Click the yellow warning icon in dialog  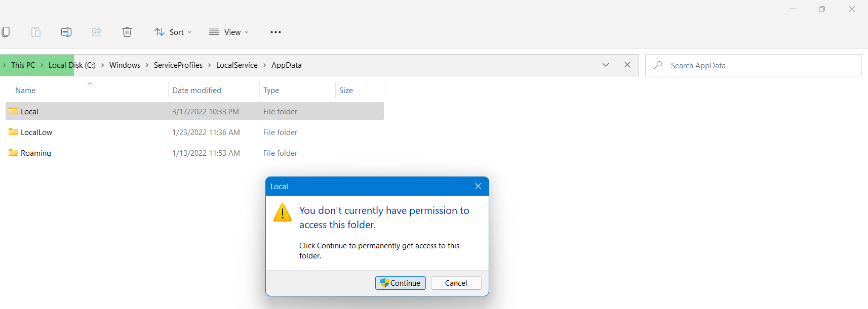tap(283, 212)
